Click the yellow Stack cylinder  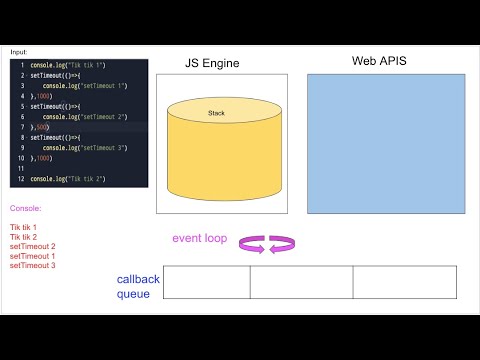tap(224, 149)
